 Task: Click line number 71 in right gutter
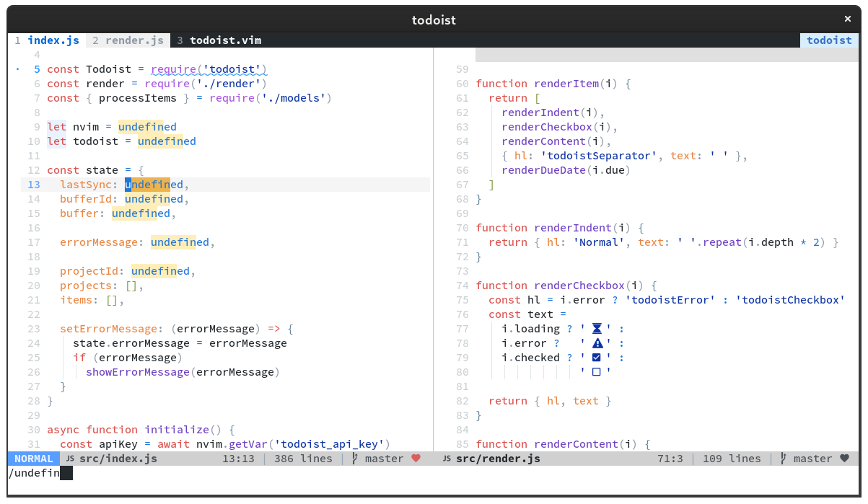pyautogui.click(x=463, y=242)
